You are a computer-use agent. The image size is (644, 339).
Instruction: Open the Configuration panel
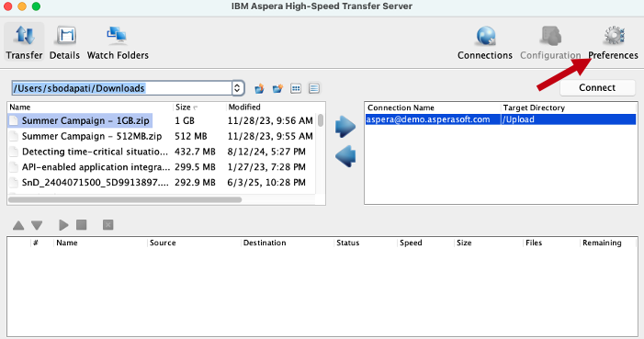(550, 42)
